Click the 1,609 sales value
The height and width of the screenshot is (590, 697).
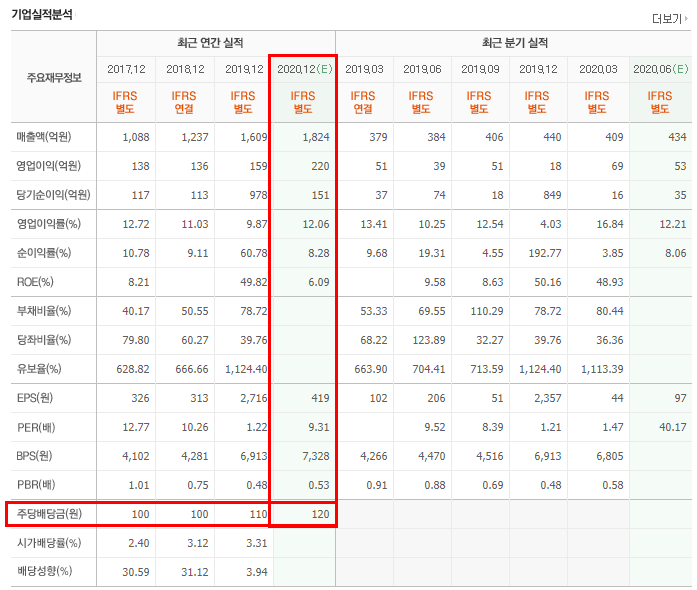(254, 137)
